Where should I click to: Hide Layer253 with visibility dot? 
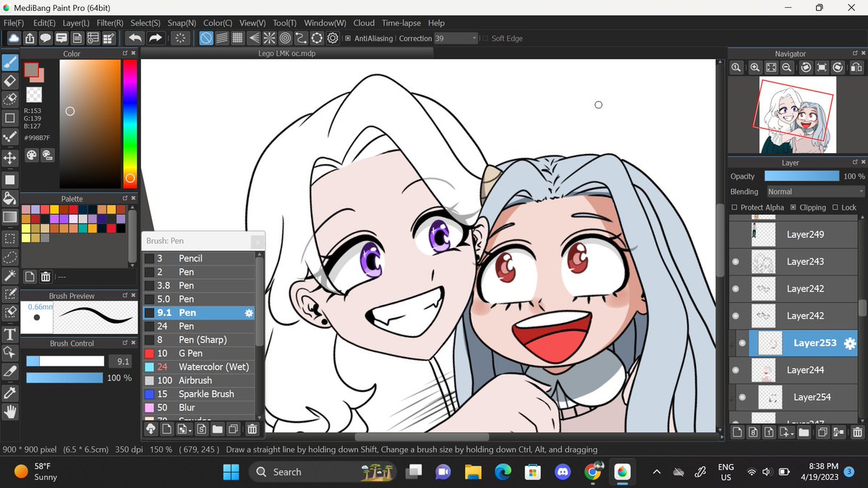(742, 343)
